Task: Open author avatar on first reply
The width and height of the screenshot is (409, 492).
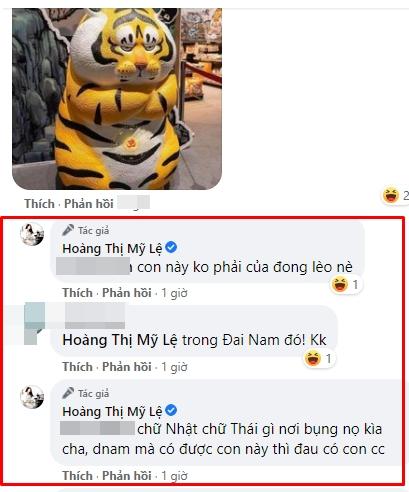Action: (x=32, y=234)
